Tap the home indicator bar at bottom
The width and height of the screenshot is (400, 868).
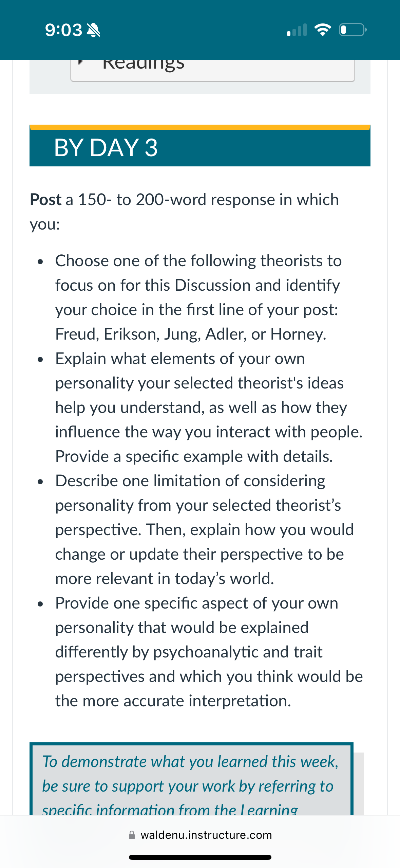(x=200, y=857)
